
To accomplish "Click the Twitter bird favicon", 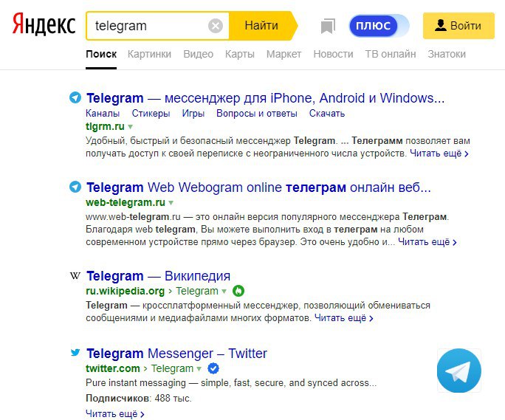I will point(75,353).
